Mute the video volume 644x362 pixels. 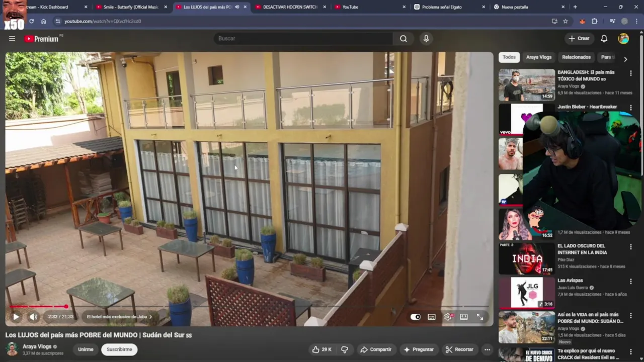pos(33,317)
